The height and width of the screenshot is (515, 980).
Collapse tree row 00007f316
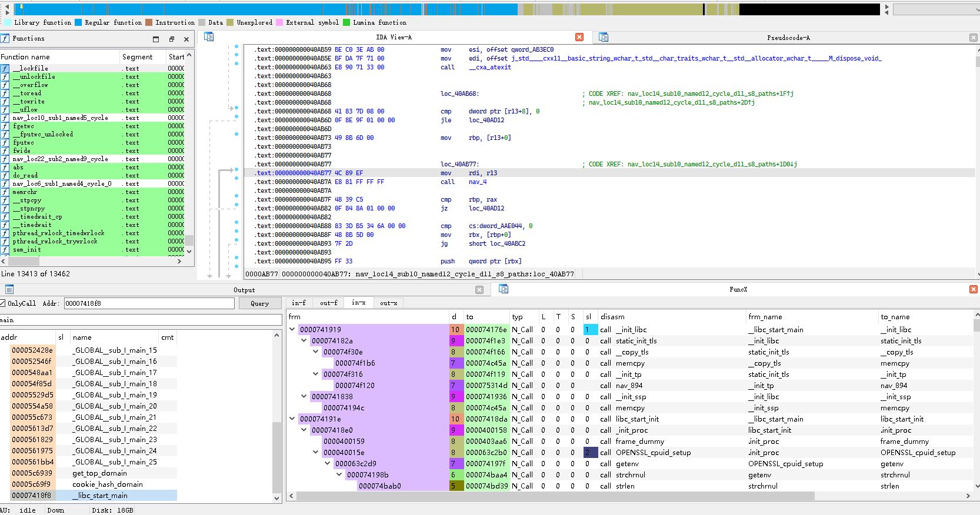pos(316,374)
